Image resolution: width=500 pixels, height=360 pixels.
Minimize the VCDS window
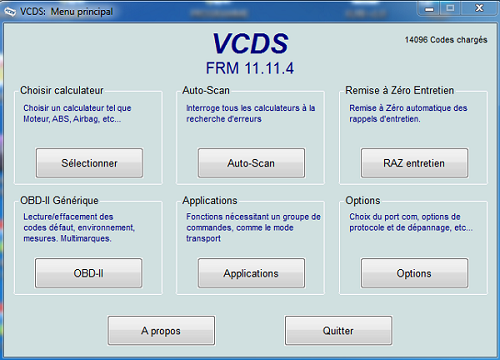429,8
